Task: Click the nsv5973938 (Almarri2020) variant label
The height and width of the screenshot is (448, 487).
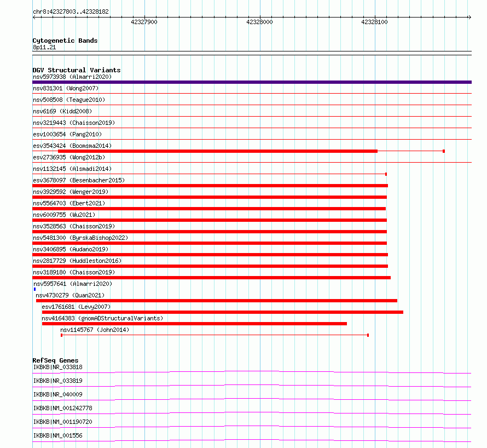Action: [x=72, y=77]
